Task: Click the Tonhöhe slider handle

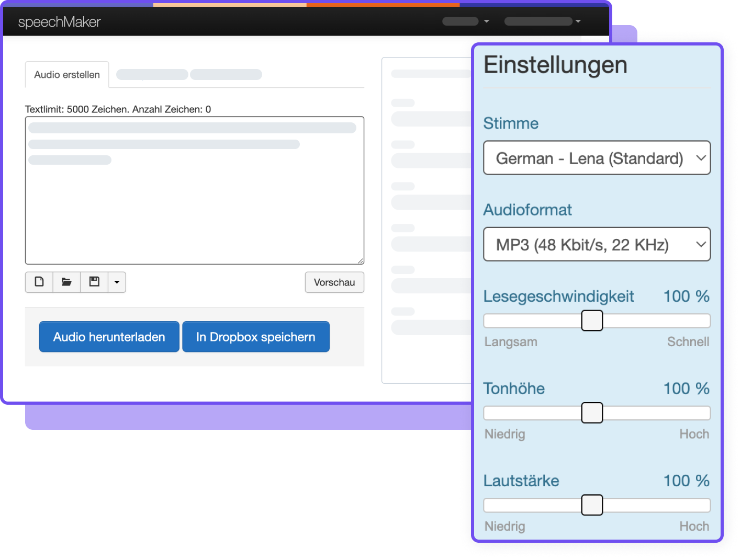Action: 592,413
